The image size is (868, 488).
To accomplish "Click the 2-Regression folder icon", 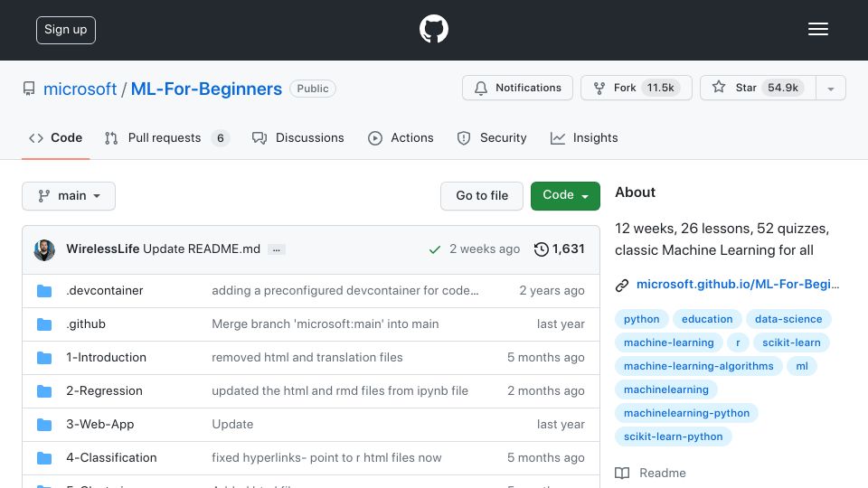I will pyautogui.click(x=44, y=391).
